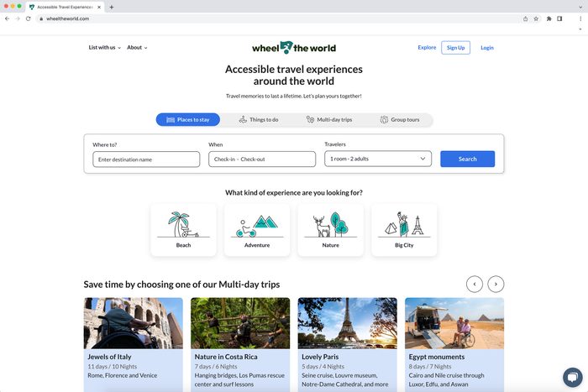The height and width of the screenshot is (392, 588).
Task: Open the Travelers room and adults dropdown
Action: click(378, 159)
